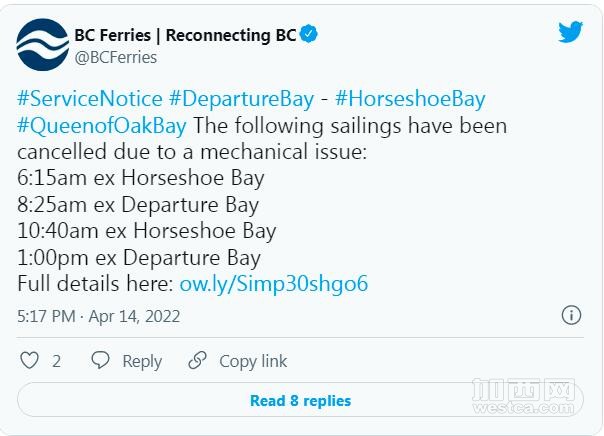Screen dimensions: 604x436
Task: Open the tweet info circle icon
Action: tap(571, 315)
